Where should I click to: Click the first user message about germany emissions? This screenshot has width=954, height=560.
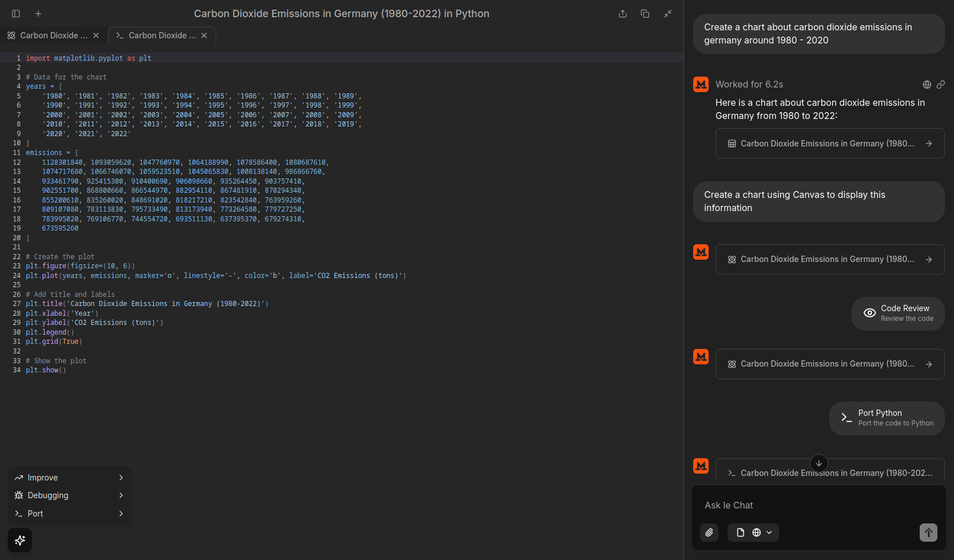click(x=818, y=34)
